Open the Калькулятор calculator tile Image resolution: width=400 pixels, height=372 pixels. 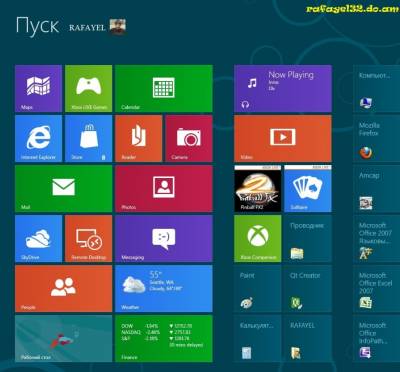(x=258, y=339)
